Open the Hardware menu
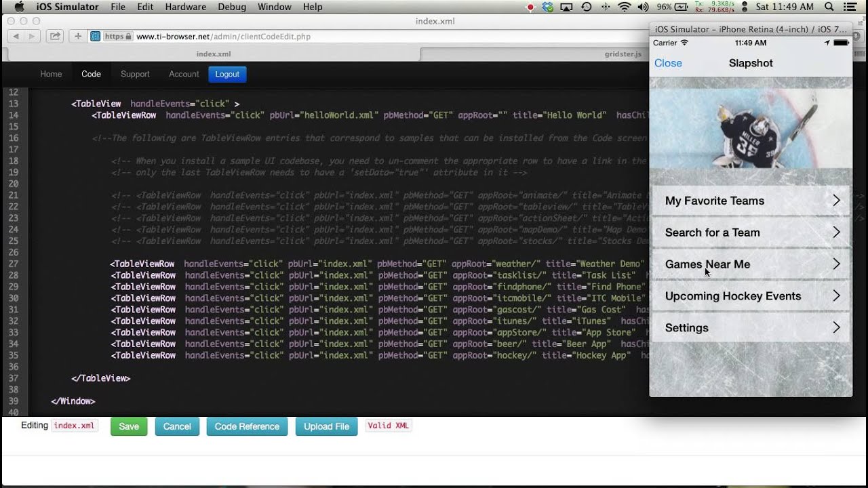This screenshot has width=868, height=488. point(186,7)
